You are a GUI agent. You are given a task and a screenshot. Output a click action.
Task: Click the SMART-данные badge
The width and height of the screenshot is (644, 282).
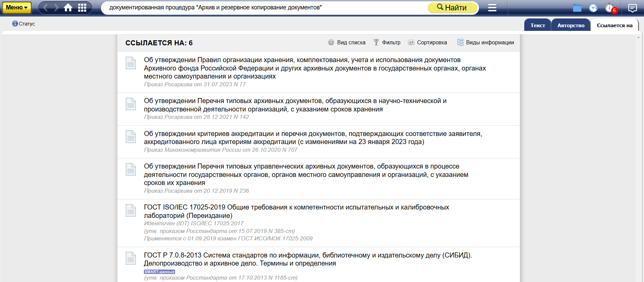(159, 272)
